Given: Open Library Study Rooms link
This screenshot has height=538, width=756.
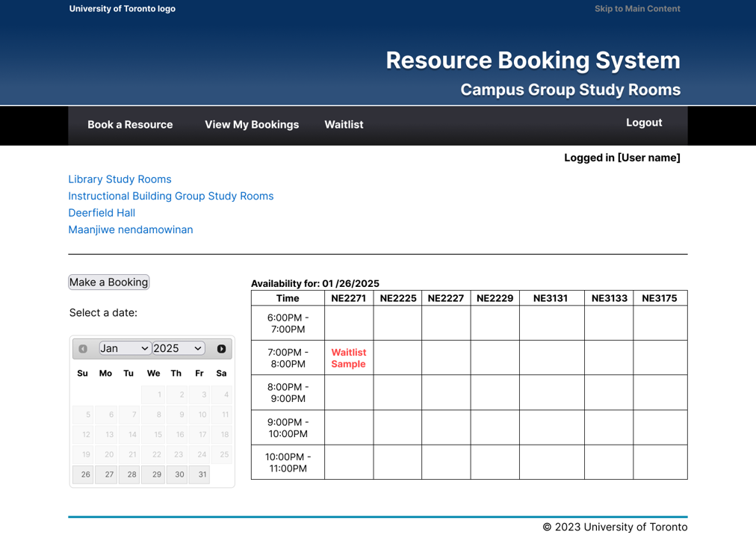Looking at the screenshot, I should coord(120,179).
